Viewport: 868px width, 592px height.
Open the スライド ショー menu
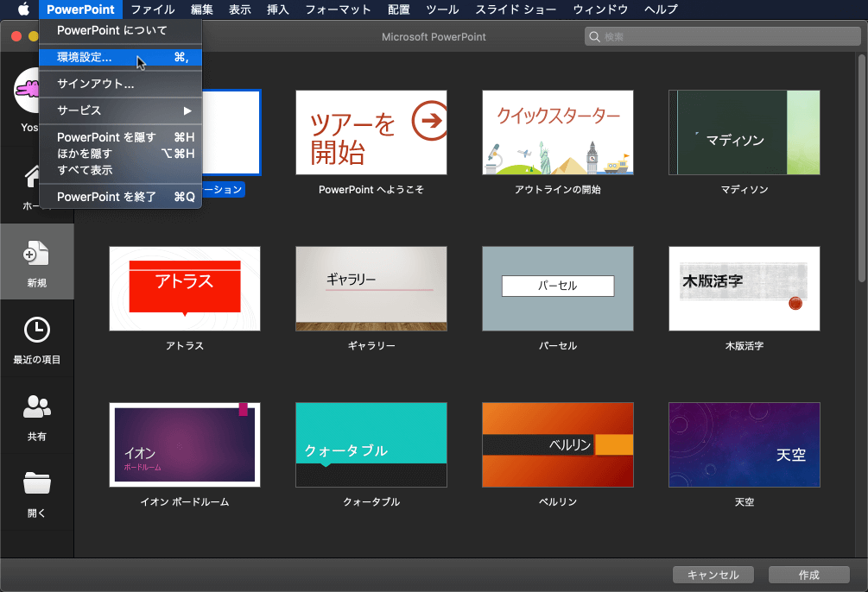click(516, 9)
